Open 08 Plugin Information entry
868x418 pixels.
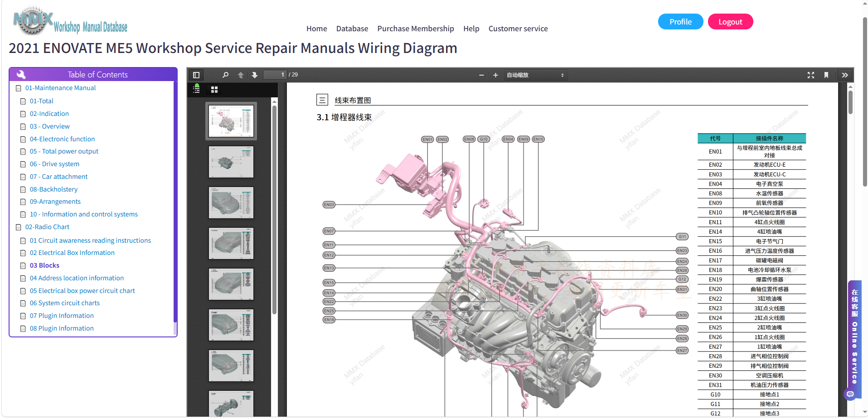click(62, 328)
